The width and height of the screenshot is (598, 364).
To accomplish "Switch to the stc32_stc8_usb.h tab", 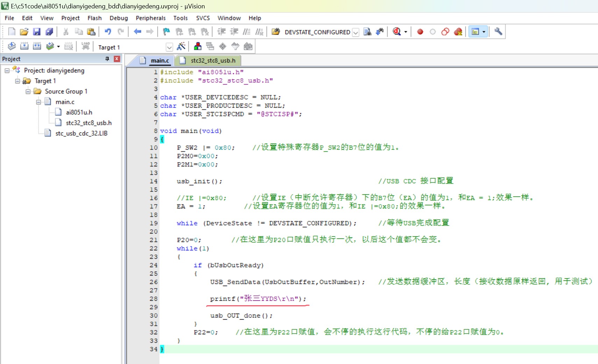I will tap(208, 60).
